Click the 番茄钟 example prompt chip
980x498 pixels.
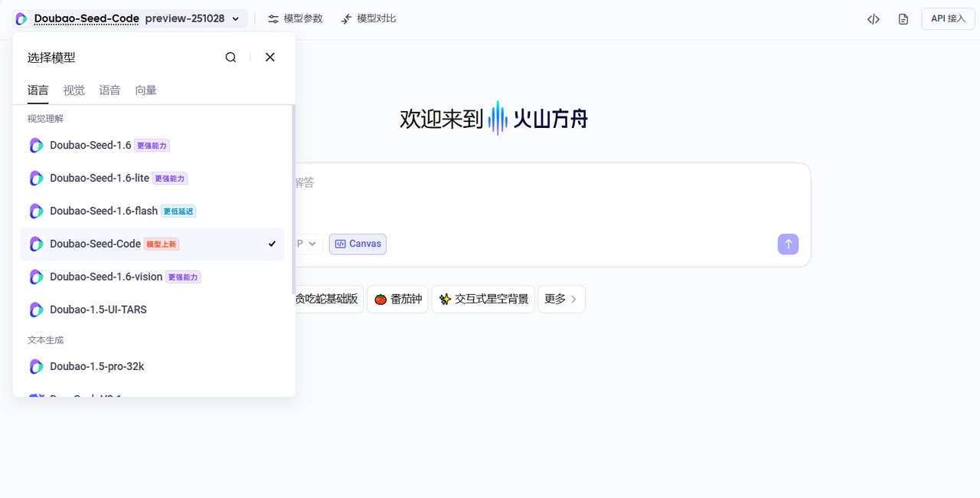point(397,299)
